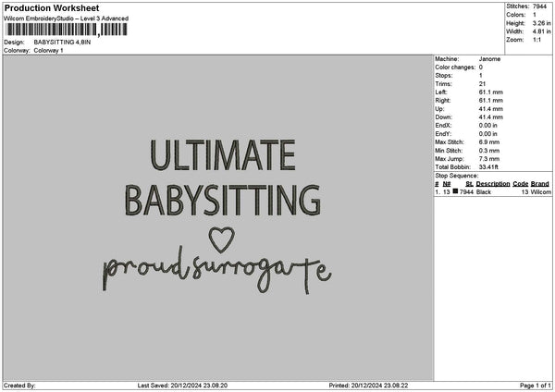Select the ULTIMATE text in the design
This screenshot has height=392, width=555.
point(223,155)
